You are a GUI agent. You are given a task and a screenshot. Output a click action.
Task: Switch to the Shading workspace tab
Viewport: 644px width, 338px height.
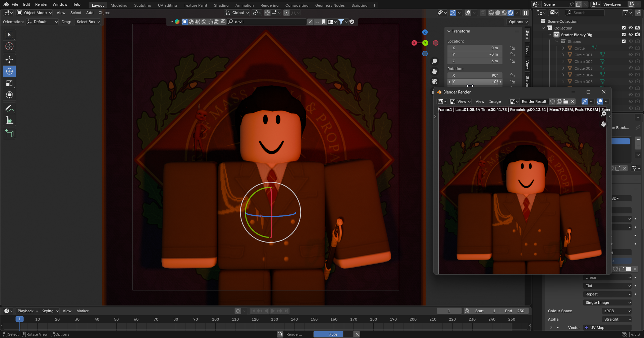point(221,5)
